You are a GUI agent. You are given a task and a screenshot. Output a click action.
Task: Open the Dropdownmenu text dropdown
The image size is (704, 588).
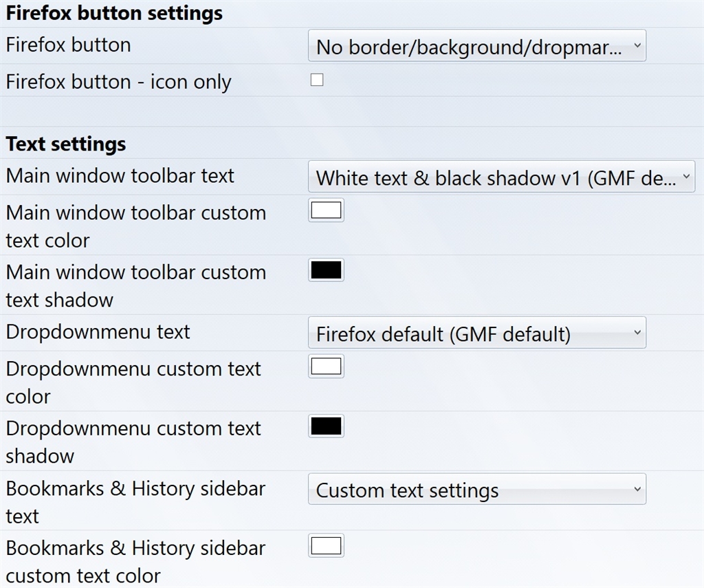pos(476,333)
